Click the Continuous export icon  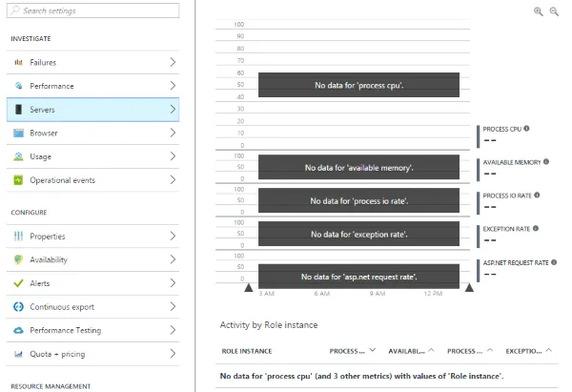tap(19, 307)
